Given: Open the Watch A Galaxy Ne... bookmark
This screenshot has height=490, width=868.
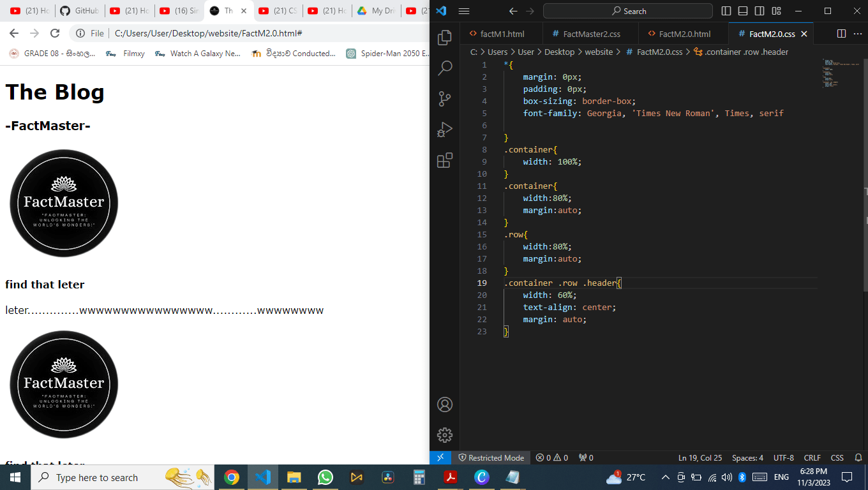Looking at the screenshot, I should click(198, 54).
